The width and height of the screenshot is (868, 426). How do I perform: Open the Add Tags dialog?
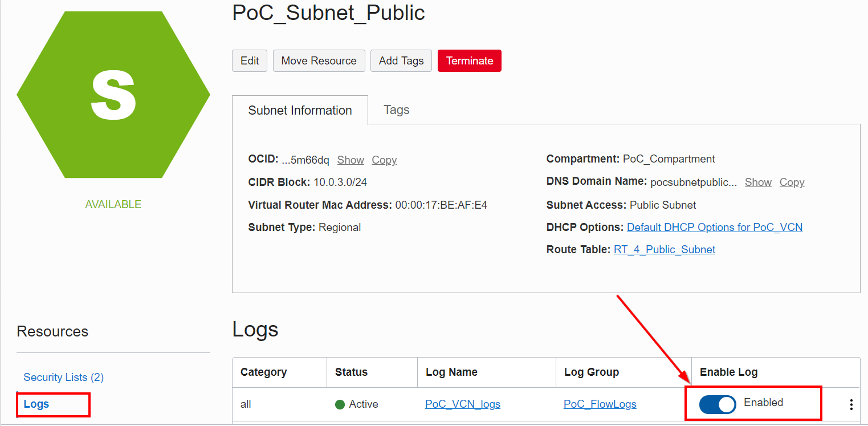coord(401,60)
